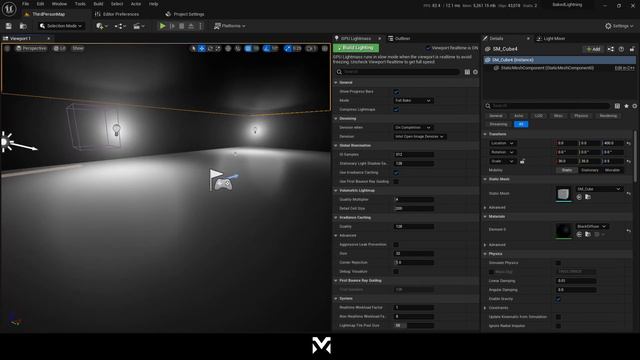Open the Platforms dropdown

pyautogui.click(x=229, y=26)
